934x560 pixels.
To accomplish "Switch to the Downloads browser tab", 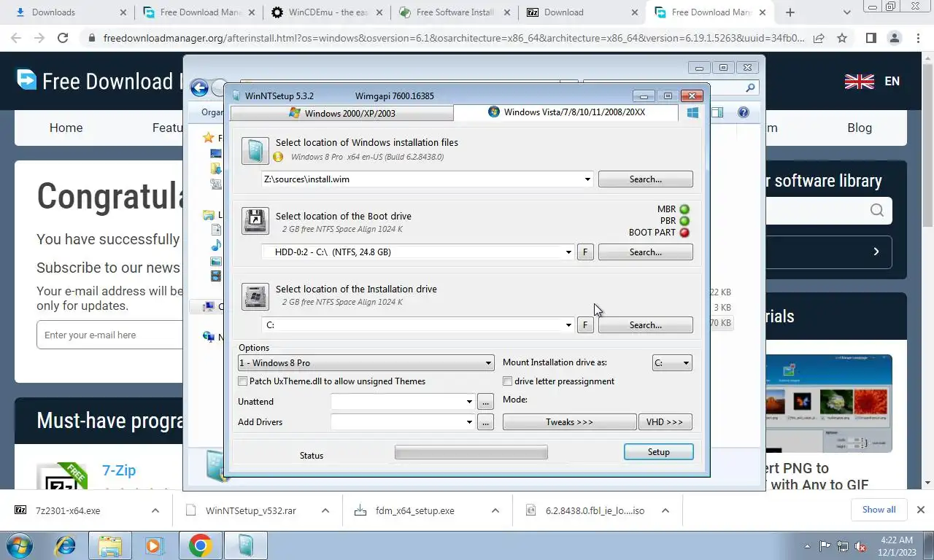I will (69, 12).
